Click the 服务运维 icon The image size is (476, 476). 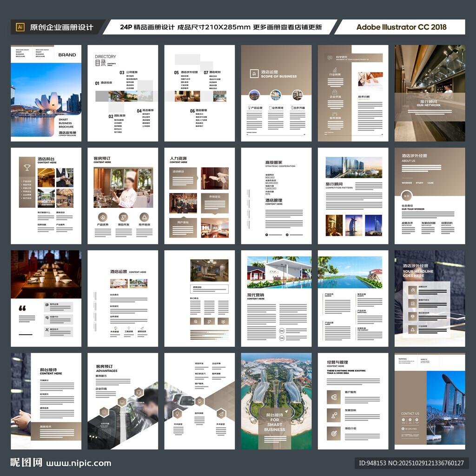pos(47,304)
